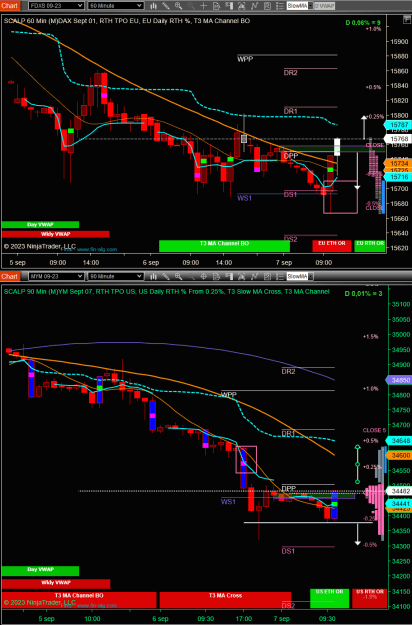Click red T3 MA Channel BO panel
This screenshot has width=412, height=625.
79,600
